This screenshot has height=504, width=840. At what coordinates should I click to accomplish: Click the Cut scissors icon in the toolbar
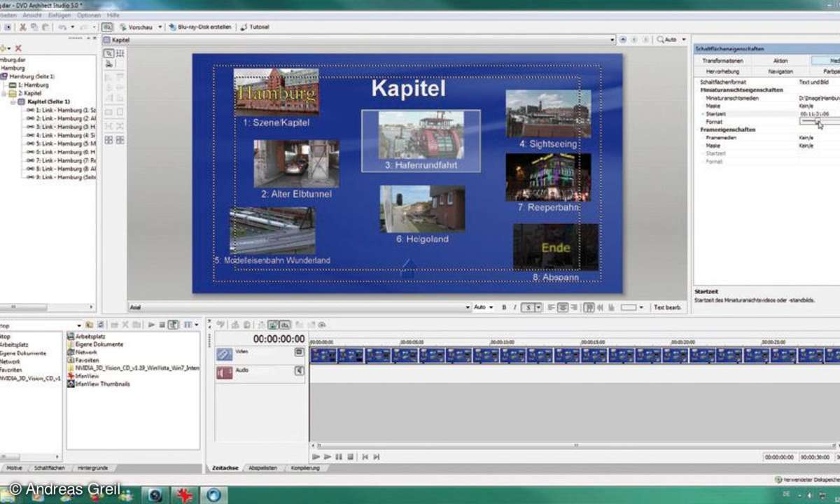23,27
